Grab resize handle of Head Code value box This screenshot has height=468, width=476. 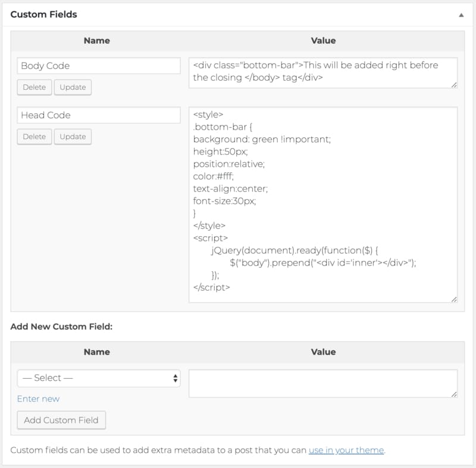pos(454,300)
